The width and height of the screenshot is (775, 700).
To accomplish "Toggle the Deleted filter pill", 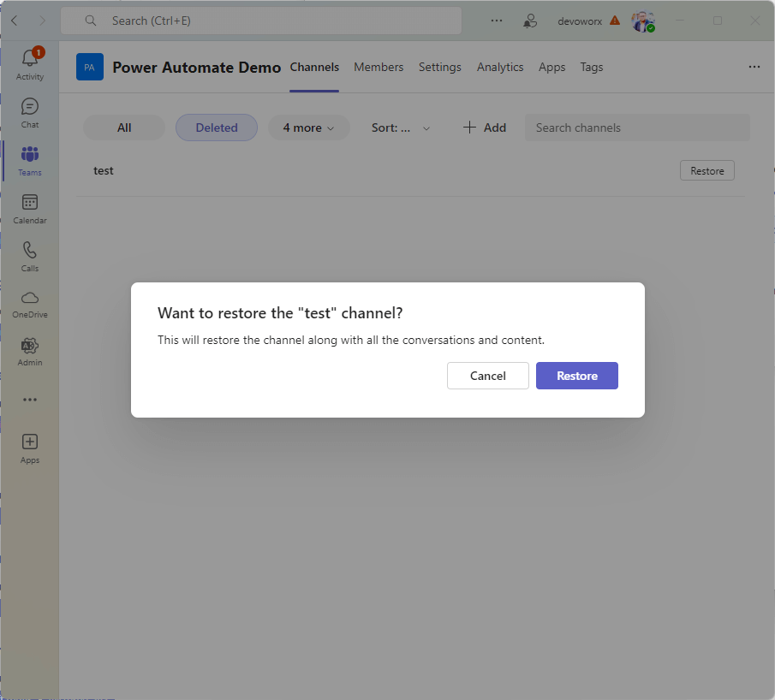I will pos(217,128).
